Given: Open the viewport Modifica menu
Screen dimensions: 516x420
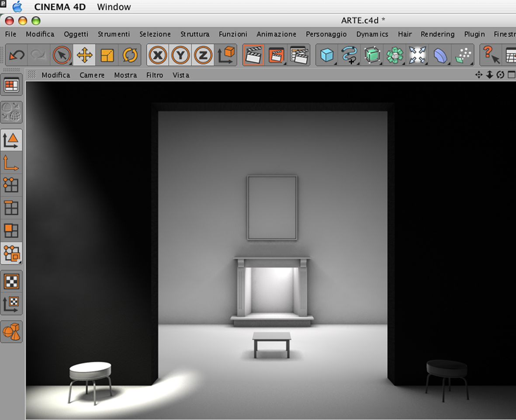Looking at the screenshot, I should pyautogui.click(x=56, y=75).
